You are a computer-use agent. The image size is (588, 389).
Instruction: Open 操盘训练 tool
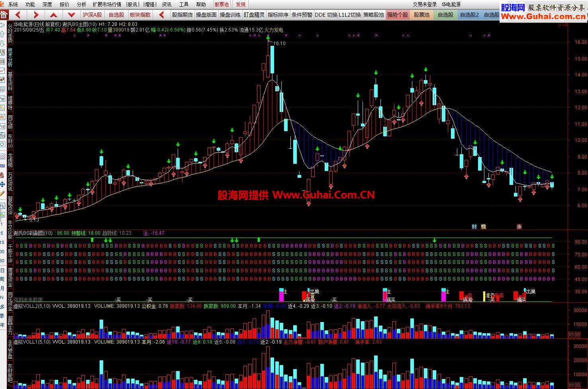[x=230, y=15]
